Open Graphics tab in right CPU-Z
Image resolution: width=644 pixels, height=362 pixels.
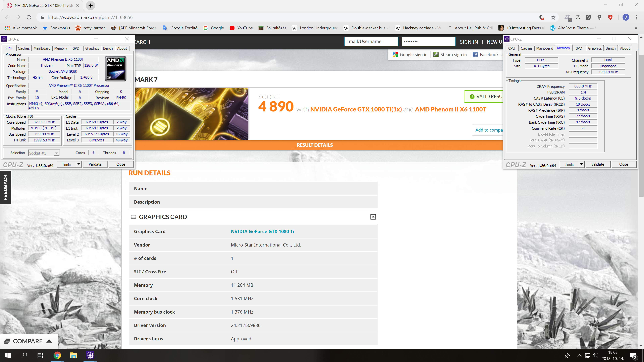tap(595, 48)
